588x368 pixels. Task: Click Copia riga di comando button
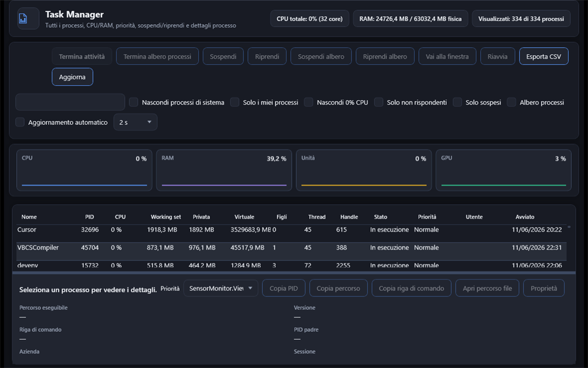click(411, 289)
